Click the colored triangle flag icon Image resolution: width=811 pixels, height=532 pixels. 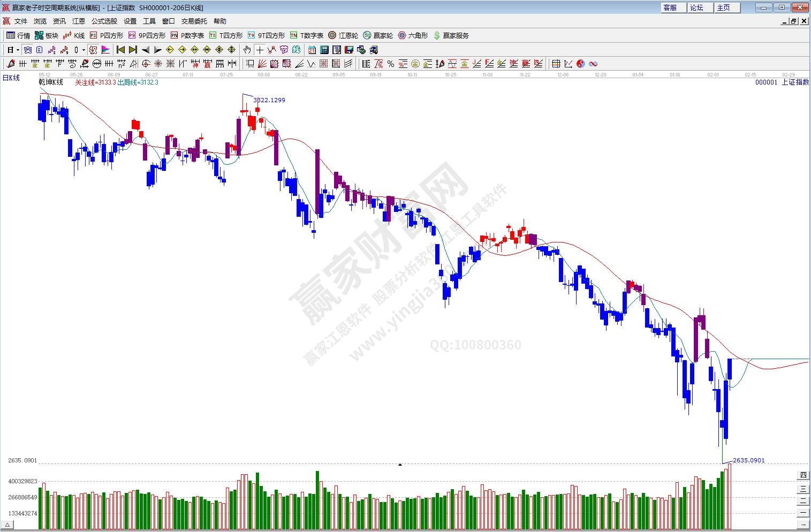click(105, 50)
